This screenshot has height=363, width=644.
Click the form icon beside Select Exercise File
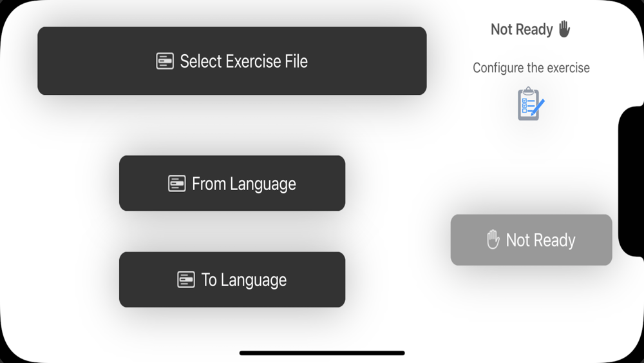pos(165,61)
